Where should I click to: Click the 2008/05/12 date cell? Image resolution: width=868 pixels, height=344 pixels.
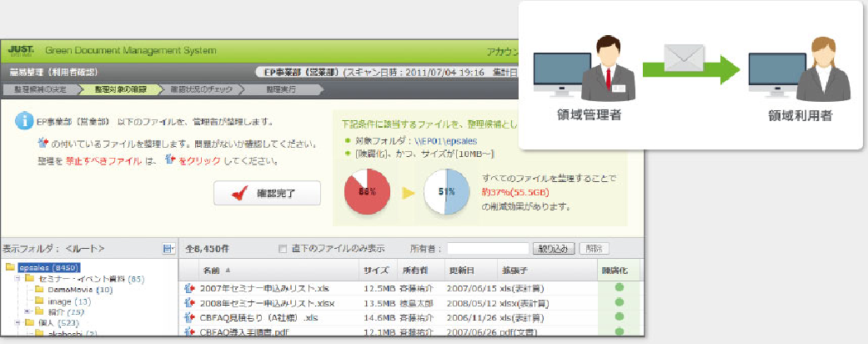tap(470, 303)
